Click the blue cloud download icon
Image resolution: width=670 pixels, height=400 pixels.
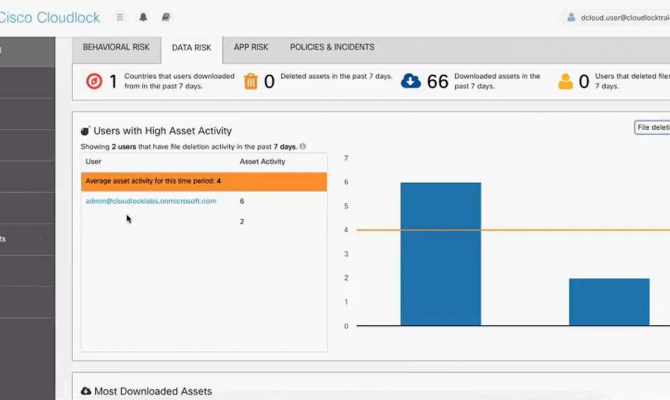[411, 81]
